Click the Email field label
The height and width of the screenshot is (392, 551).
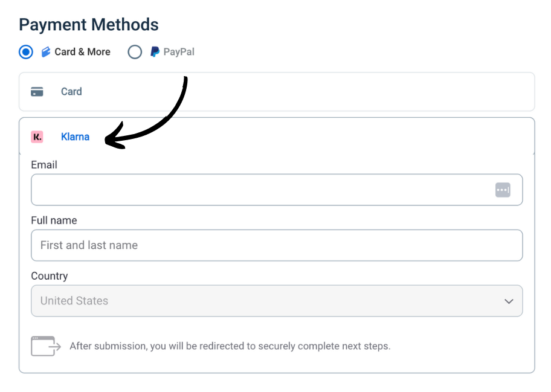[x=44, y=164]
